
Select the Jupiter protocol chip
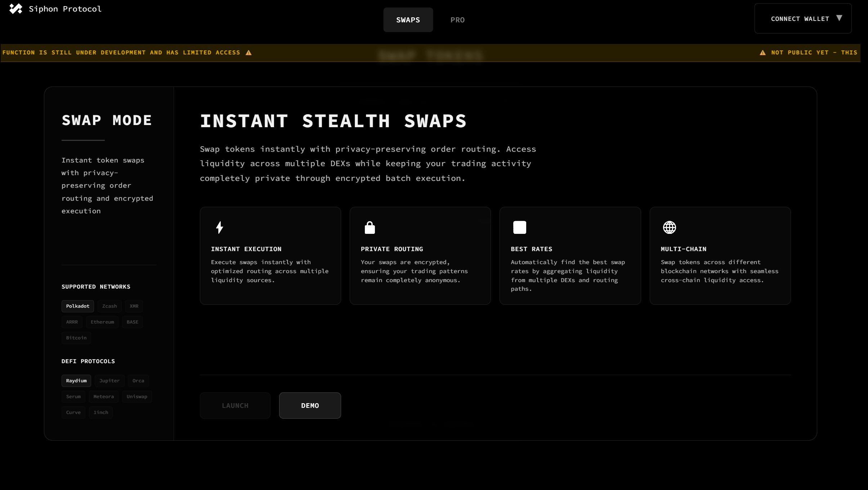[x=109, y=380]
